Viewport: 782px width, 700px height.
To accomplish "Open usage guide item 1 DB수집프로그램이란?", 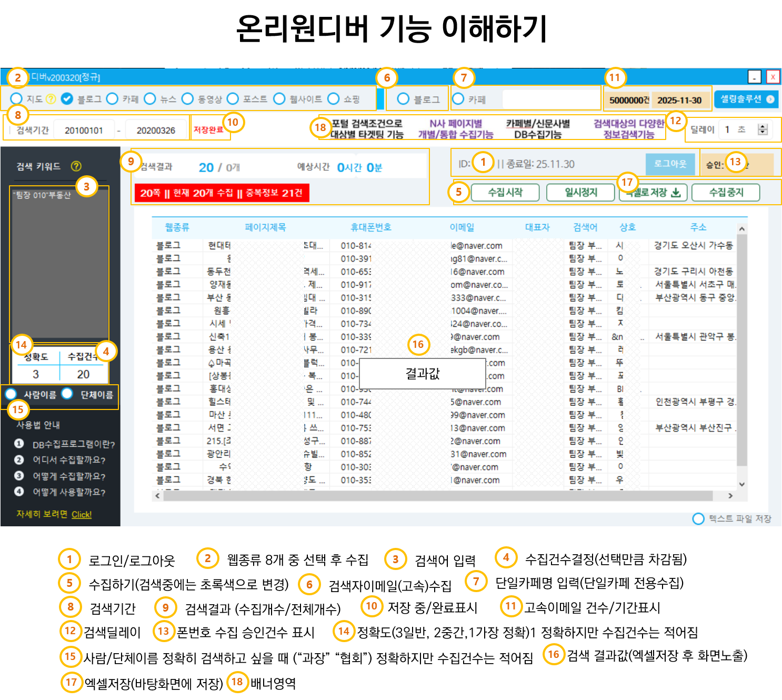I will click(x=73, y=444).
